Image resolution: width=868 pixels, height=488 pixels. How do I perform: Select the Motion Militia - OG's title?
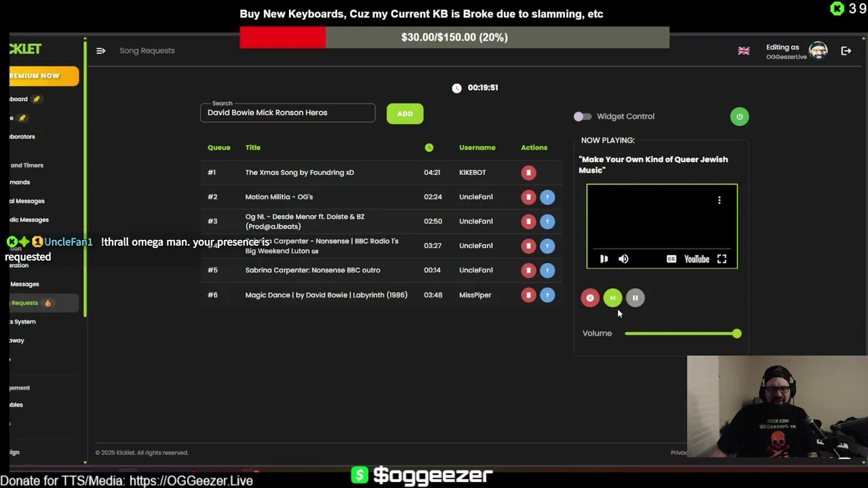point(279,197)
